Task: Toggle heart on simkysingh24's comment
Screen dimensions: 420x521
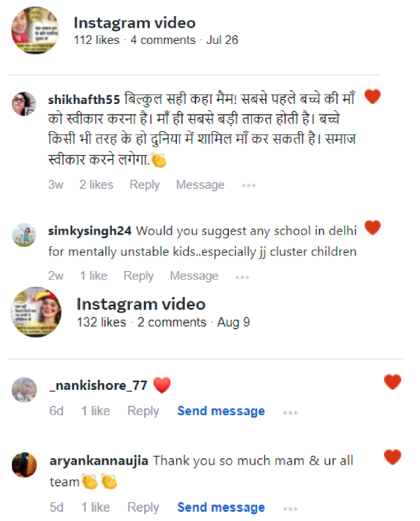Action: pyautogui.click(x=372, y=228)
